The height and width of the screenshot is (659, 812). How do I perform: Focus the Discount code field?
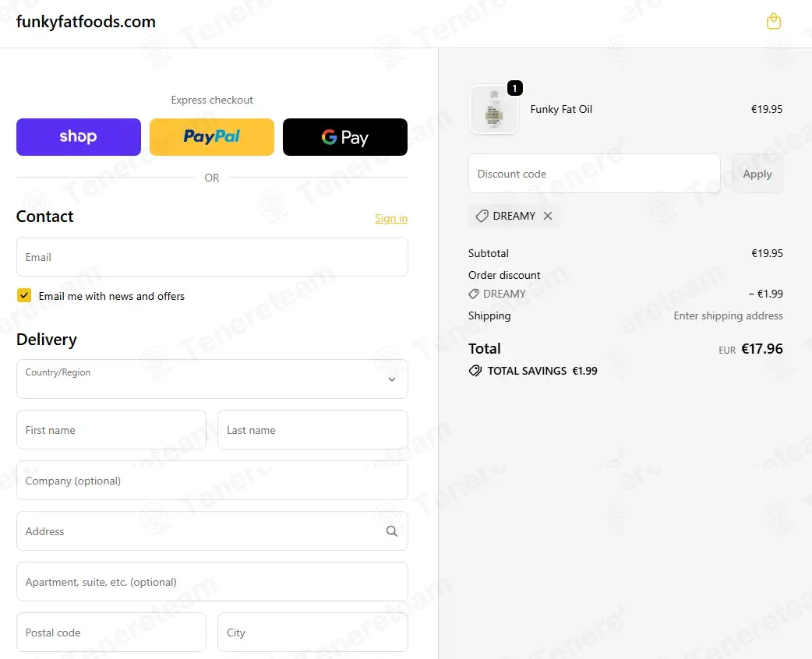pos(594,174)
